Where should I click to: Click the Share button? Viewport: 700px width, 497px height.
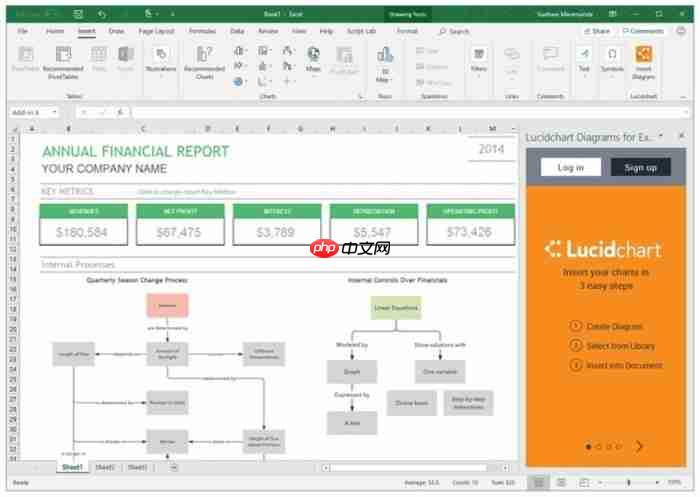[597, 31]
